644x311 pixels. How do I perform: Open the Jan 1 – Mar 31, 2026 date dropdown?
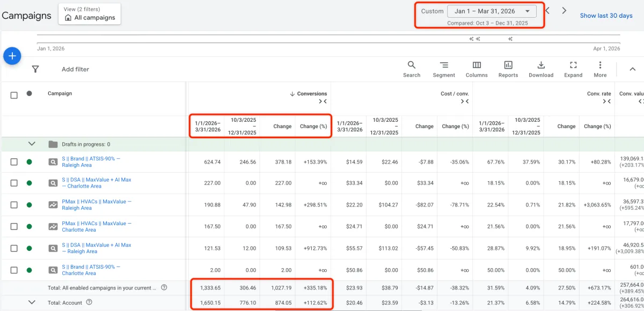click(492, 11)
